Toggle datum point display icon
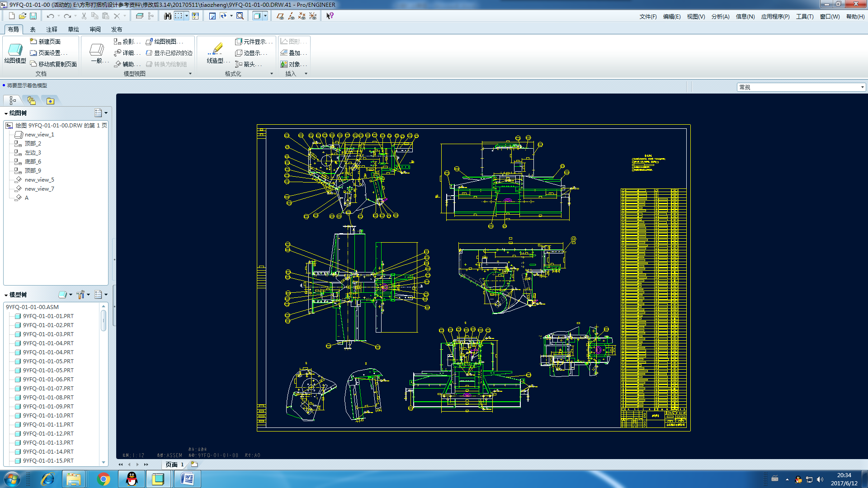This screenshot has width=868, height=488. [x=302, y=16]
